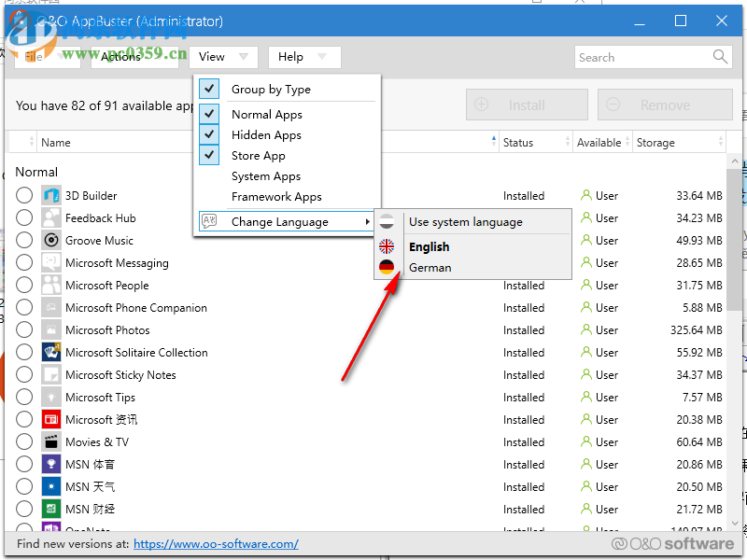Click the 3D Builder app icon

tap(51, 196)
